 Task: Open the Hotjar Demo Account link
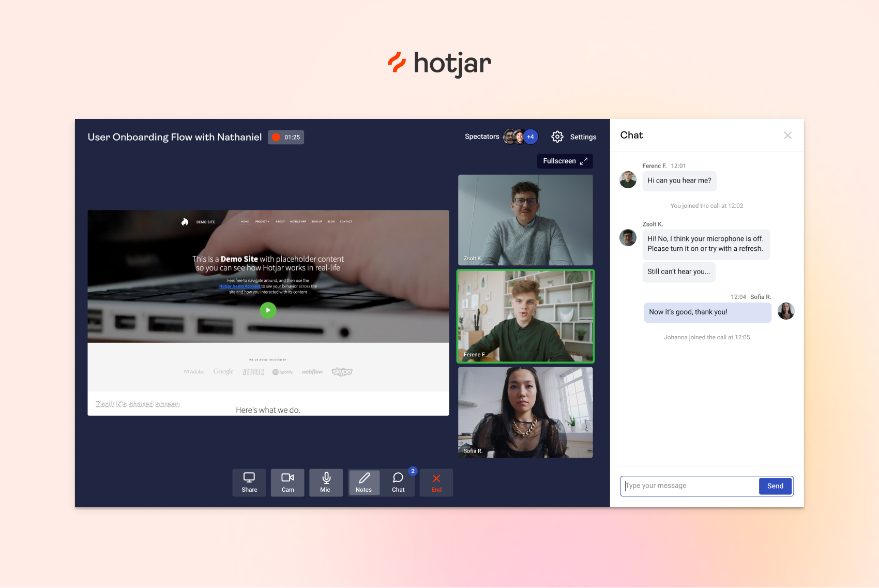click(239, 286)
